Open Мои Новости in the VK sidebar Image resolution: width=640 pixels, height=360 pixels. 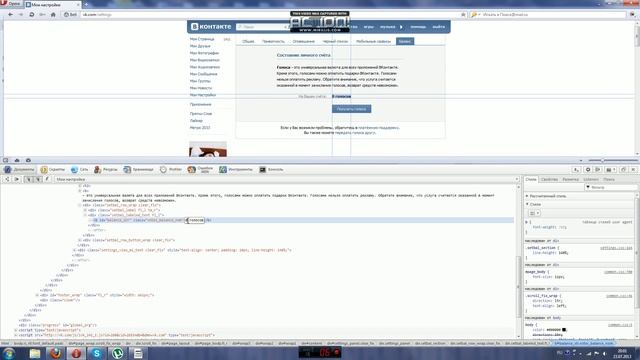coord(201,88)
